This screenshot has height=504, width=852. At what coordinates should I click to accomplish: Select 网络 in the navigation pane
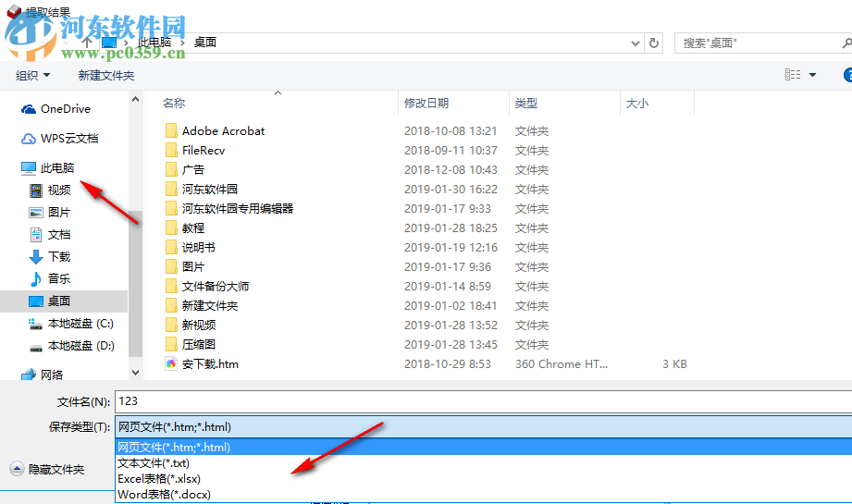52,375
